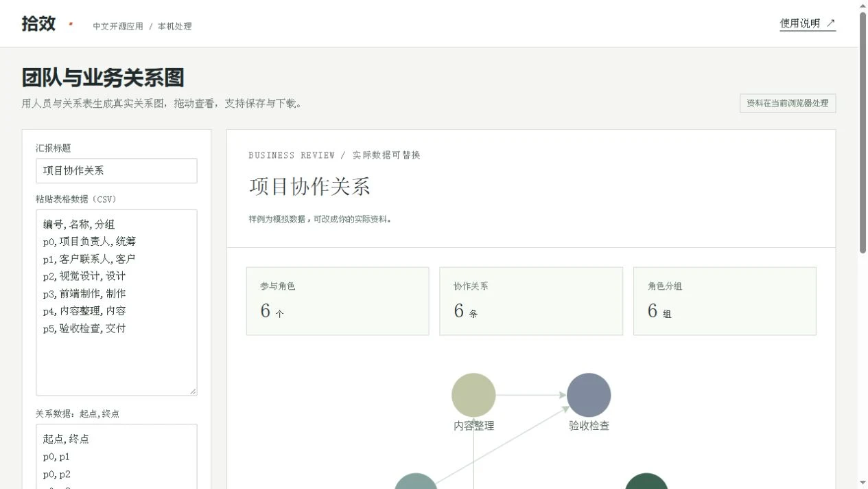The width and height of the screenshot is (868, 489).
Task: Click the 'p0,项目负责人,统筹' line
Action: [89, 242]
